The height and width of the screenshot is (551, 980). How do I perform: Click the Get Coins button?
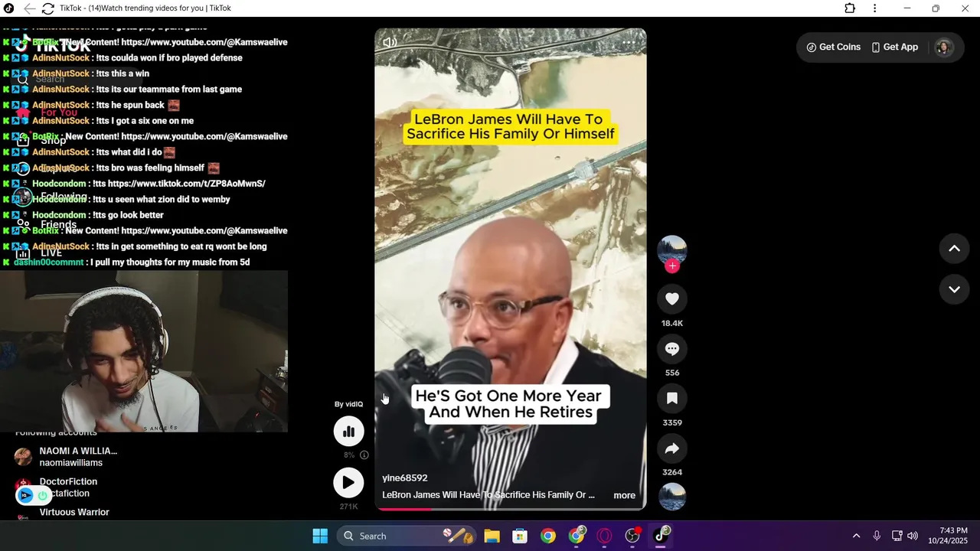pyautogui.click(x=834, y=47)
